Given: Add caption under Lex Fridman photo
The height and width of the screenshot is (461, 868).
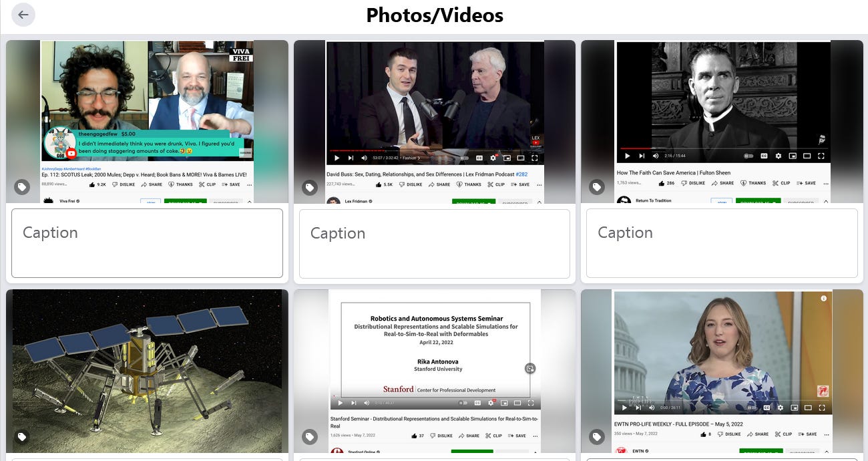Looking at the screenshot, I should tap(435, 243).
